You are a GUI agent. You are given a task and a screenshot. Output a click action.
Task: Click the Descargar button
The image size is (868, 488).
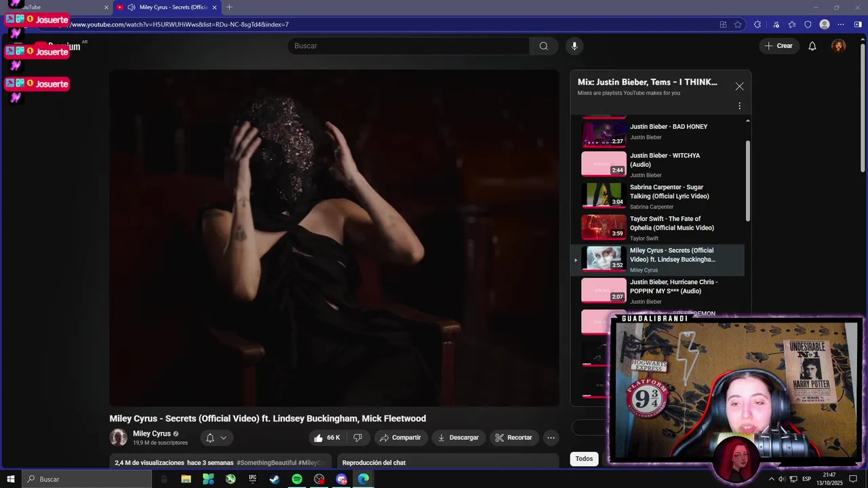[458, 438]
